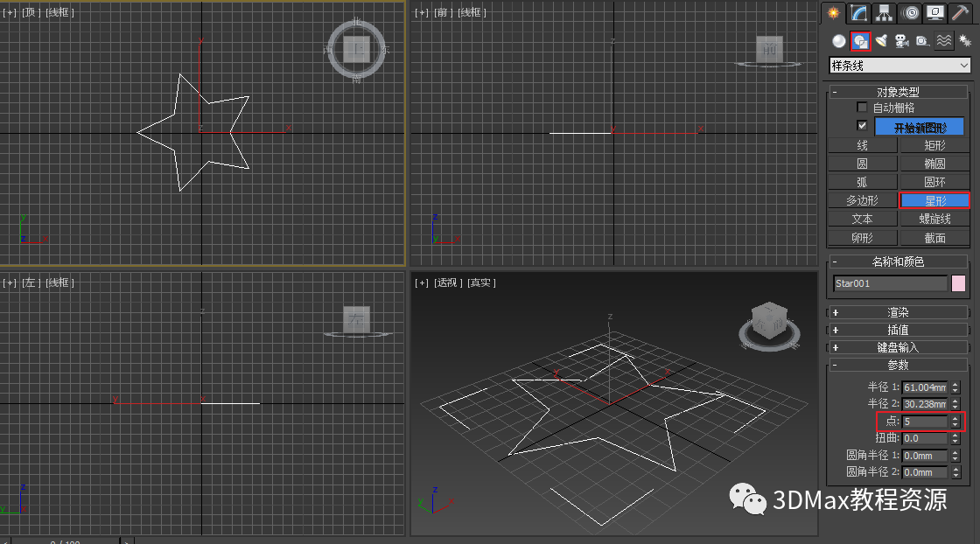This screenshot has height=544, width=980.
Task: Uncheck the 开始新图形 checkbox
Action: tap(862, 126)
